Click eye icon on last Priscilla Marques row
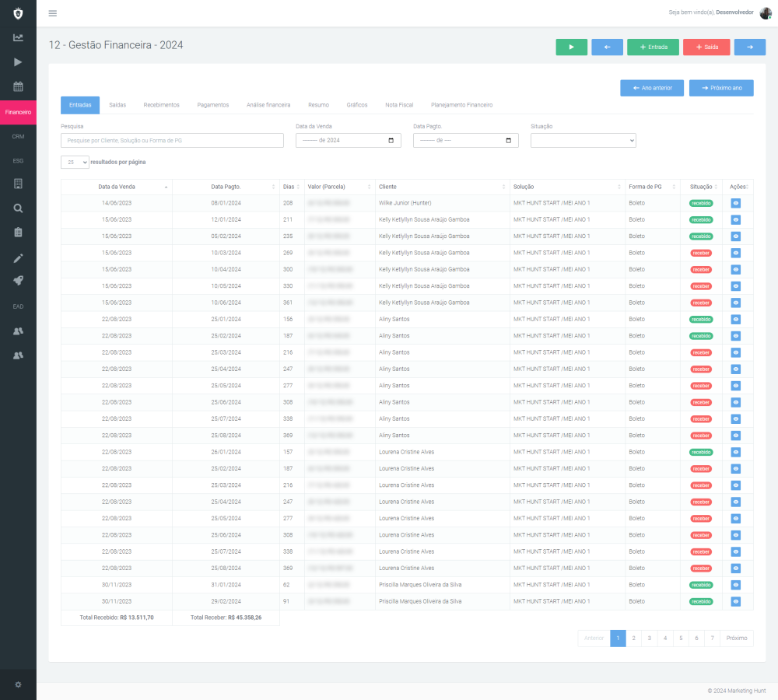This screenshot has height=700, width=778. click(x=736, y=601)
